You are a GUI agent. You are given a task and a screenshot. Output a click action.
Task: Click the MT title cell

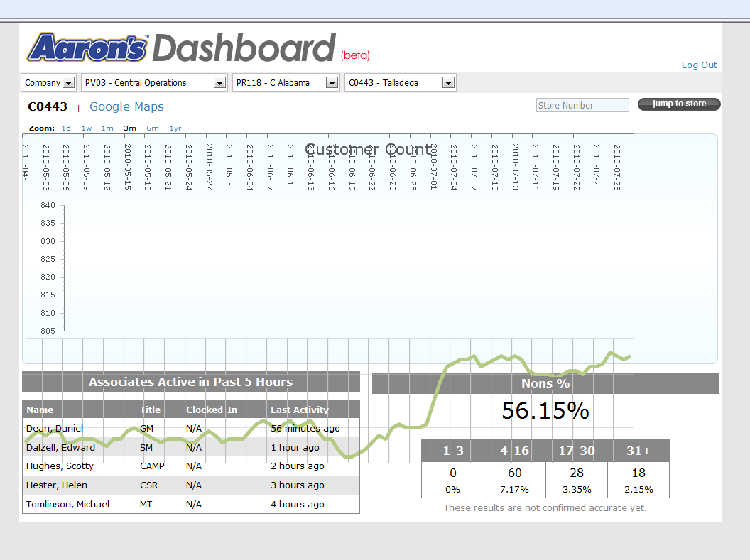[146, 504]
